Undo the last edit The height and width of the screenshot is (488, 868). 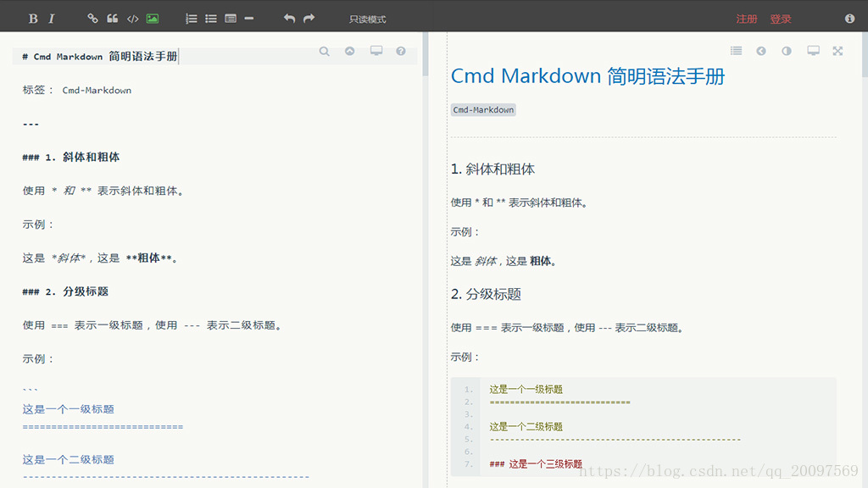pos(289,19)
